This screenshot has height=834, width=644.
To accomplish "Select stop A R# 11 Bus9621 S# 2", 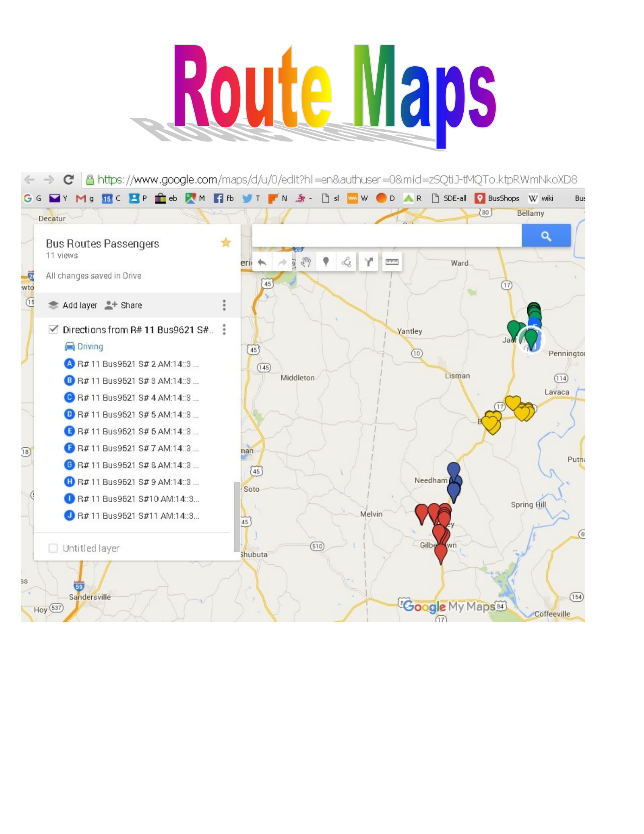I will point(131,364).
